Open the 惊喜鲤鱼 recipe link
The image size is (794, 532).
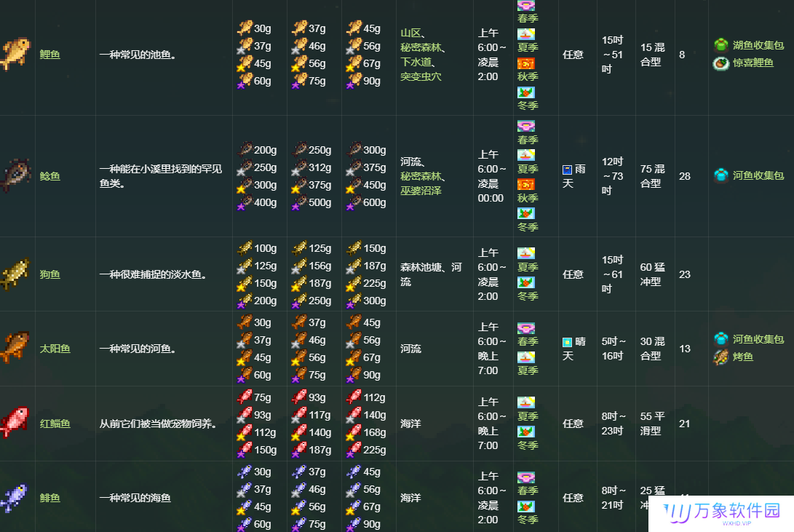[x=753, y=63]
